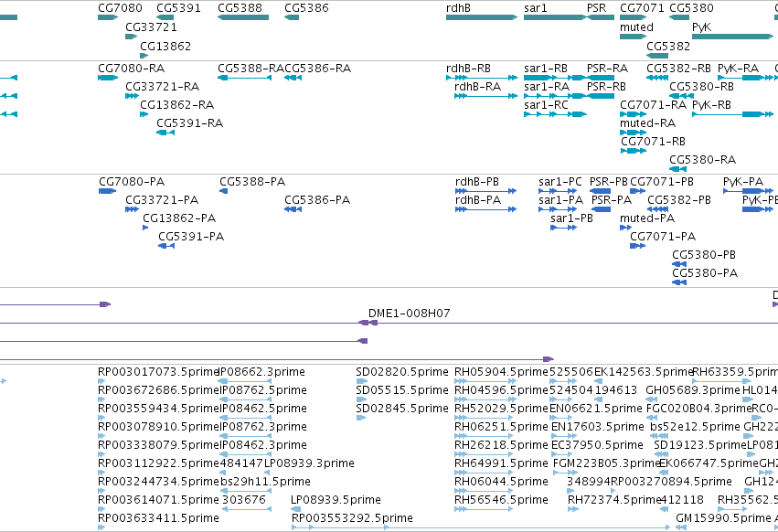Image resolution: width=778 pixels, height=532 pixels.
Task: Select the RP003017073.5prime EST
Action: tap(101, 381)
